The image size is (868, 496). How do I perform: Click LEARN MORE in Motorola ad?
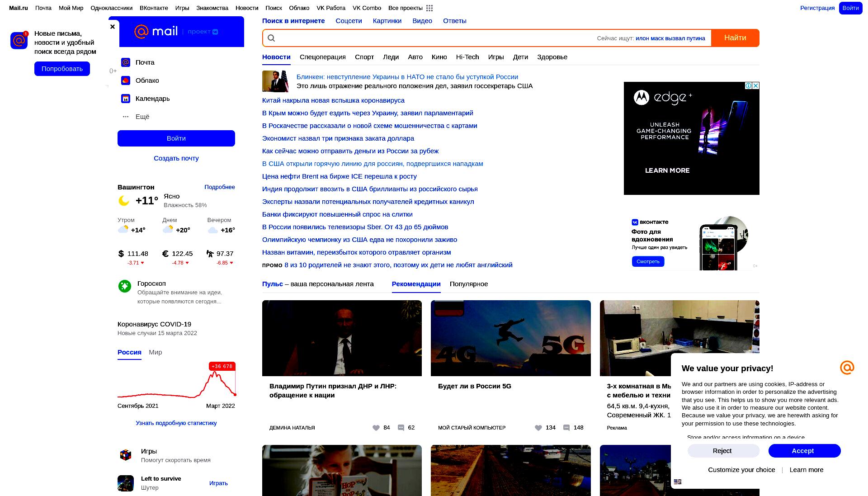point(667,170)
